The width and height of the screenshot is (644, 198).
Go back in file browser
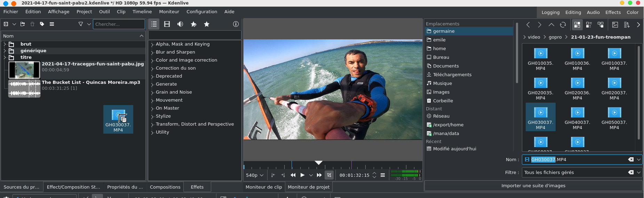[x=528, y=25]
